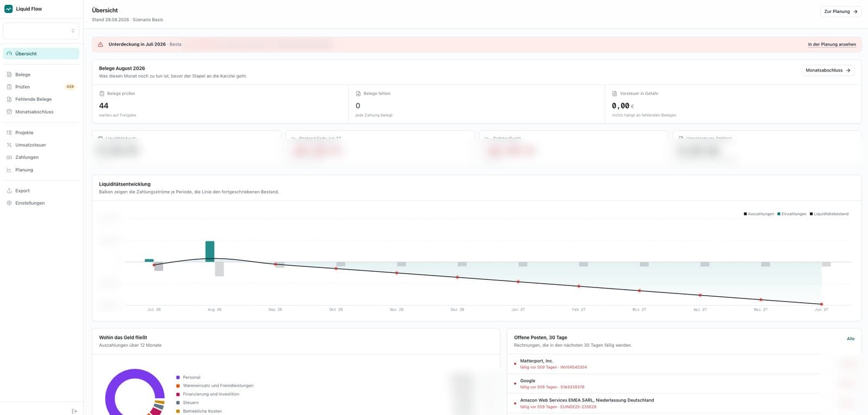Open the workspace selector dropdown
The image size is (868, 415).
pos(41,31)
